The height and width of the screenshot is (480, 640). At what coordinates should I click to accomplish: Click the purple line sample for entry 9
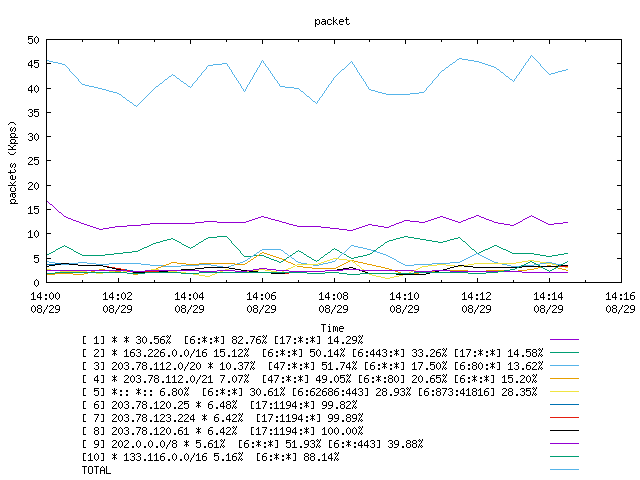[564, 444]
